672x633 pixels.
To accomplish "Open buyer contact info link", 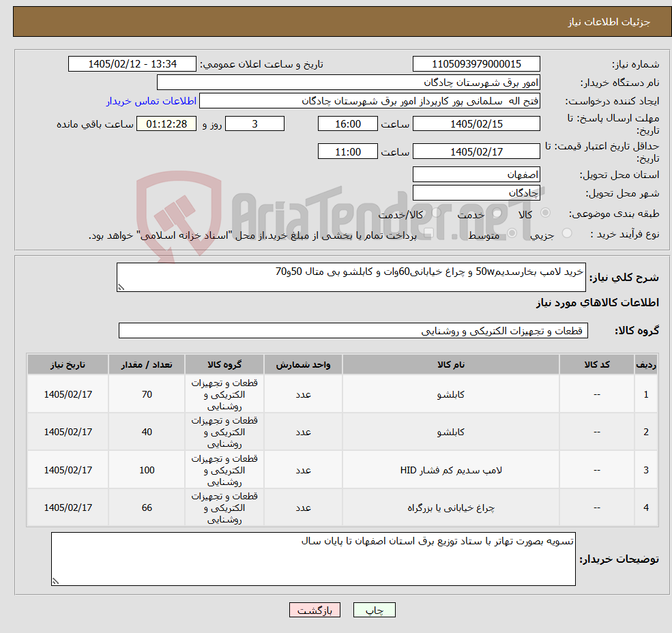I will click(151, 101).
